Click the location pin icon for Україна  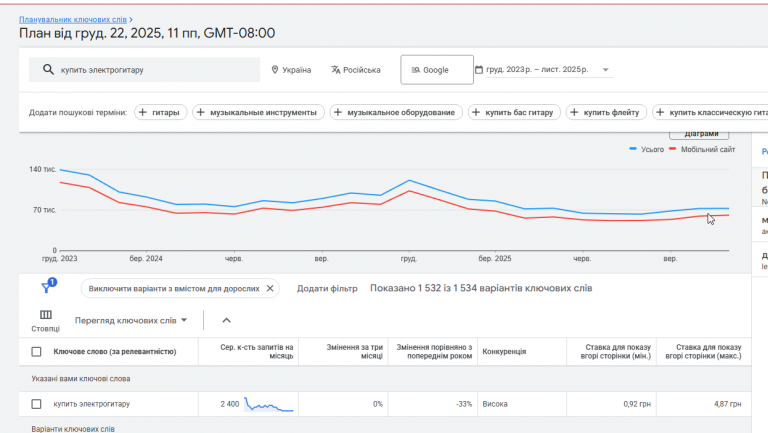[x=275, y=70]
